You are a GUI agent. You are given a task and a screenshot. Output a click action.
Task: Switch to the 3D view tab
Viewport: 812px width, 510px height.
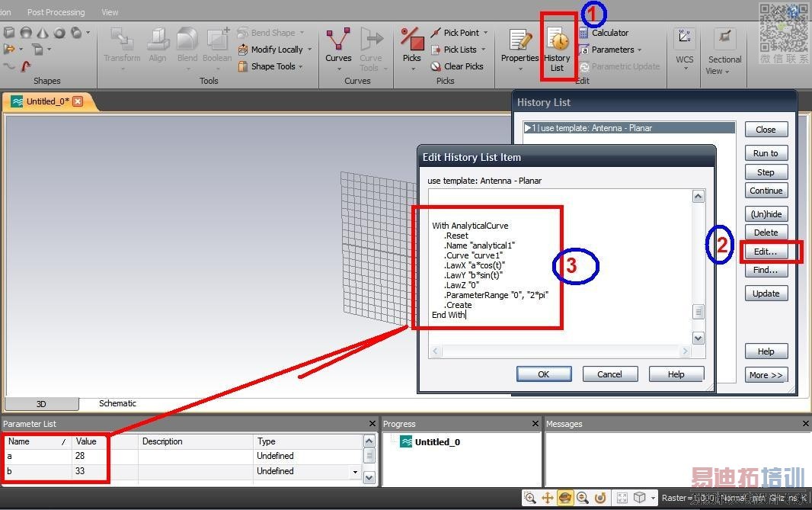point(41,404)
